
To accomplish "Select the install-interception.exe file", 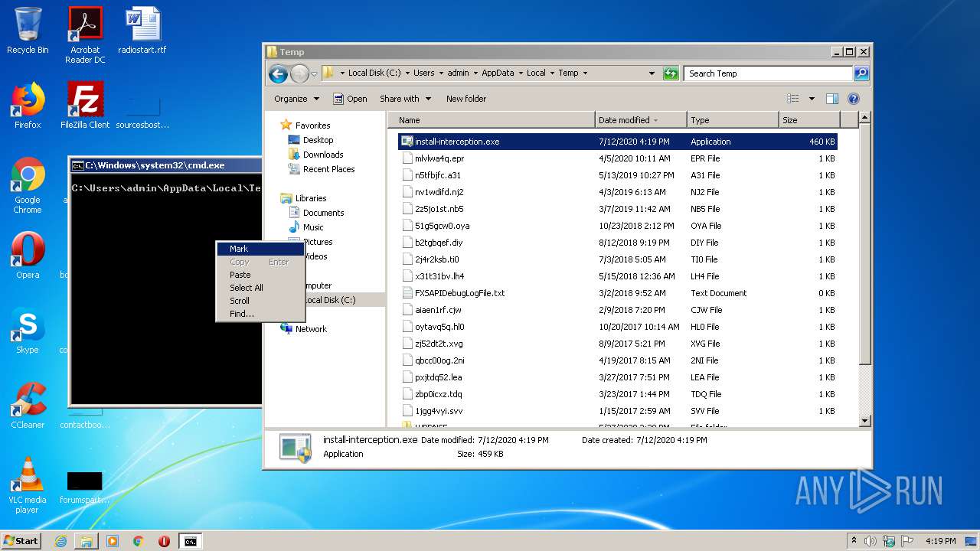I will pos(456,142).
